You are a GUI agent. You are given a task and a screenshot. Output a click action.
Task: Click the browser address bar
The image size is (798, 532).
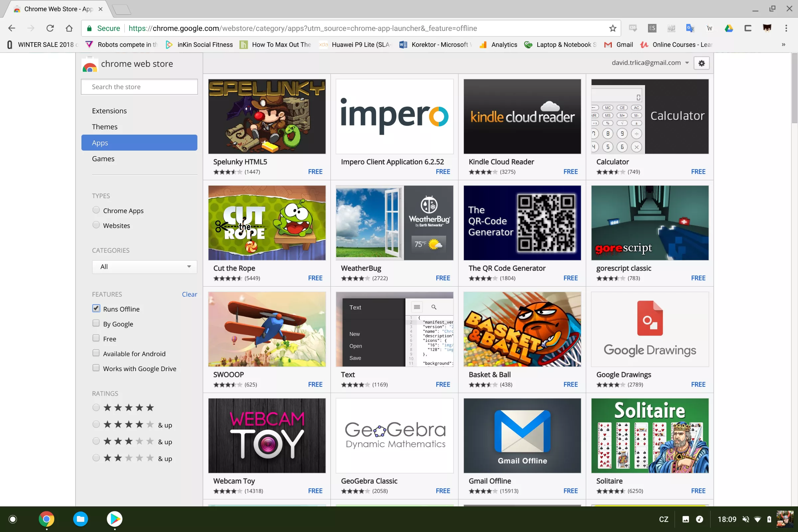351,28
